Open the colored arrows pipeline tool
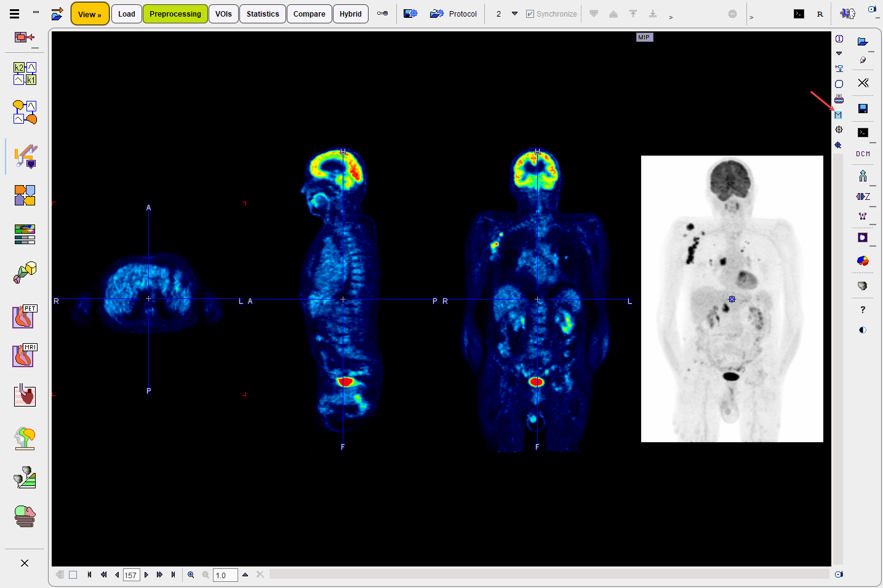Screen dimensions: 883x588 (x=25, y=156)
